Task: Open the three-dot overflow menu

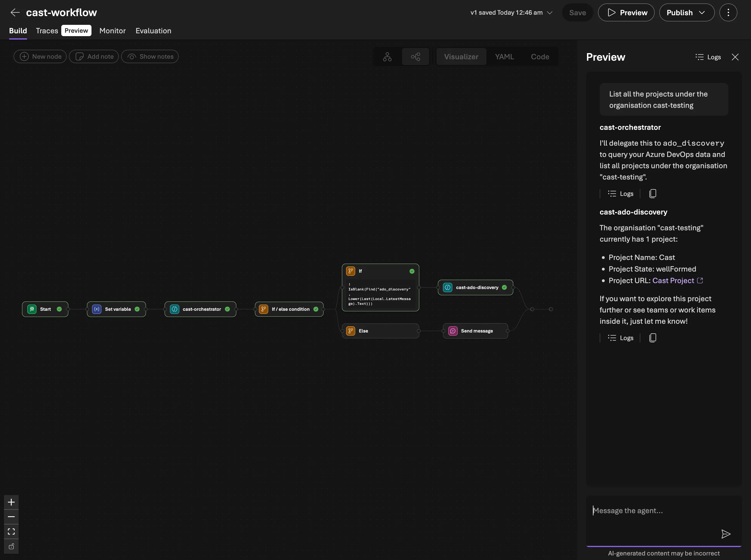Action: 728,12
